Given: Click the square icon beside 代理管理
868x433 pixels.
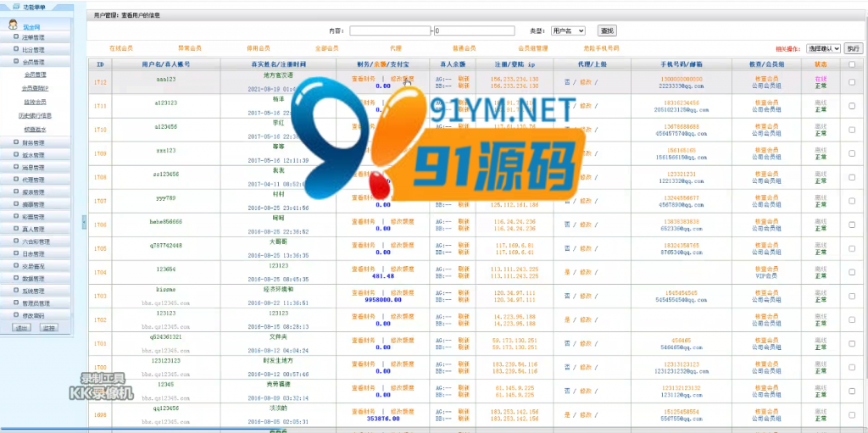Looking at the screenshot, I should (16, 180).
